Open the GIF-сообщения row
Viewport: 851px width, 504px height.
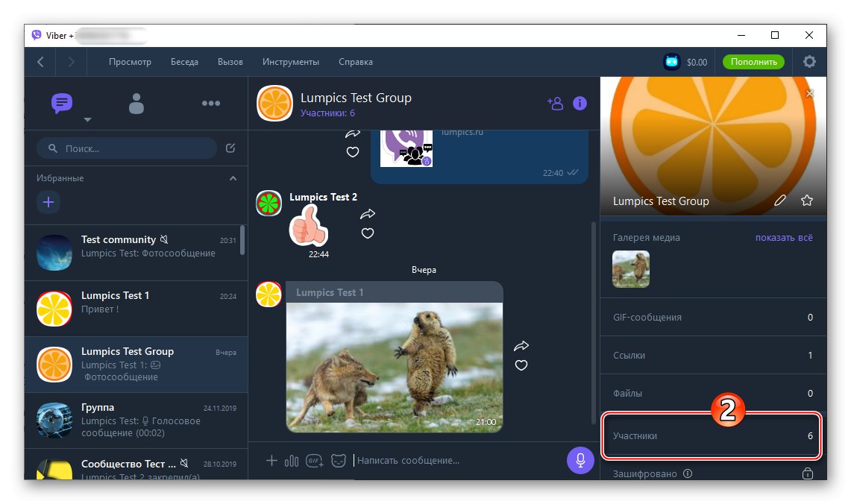click(713, 318)
